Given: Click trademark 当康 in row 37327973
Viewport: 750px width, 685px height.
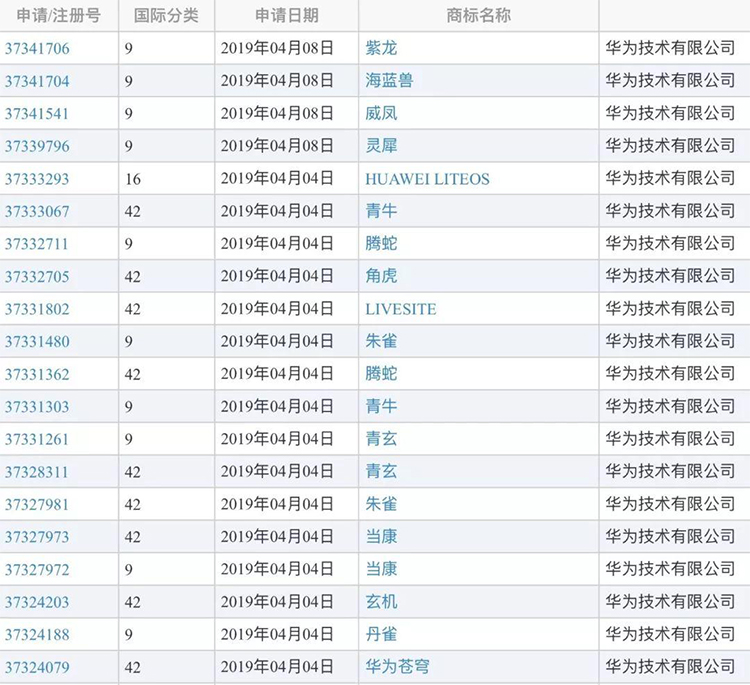Looking at the screenshot, I should tap(381, 536).
